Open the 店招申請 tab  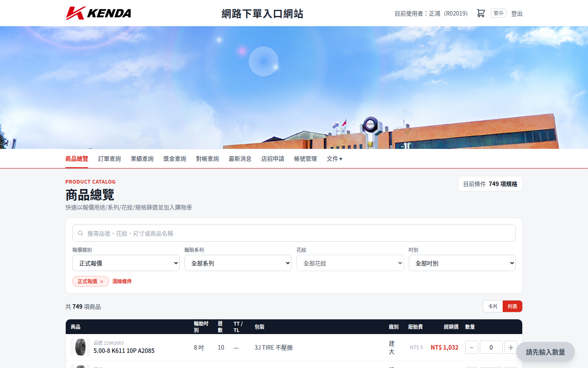[x=273, y=159]
